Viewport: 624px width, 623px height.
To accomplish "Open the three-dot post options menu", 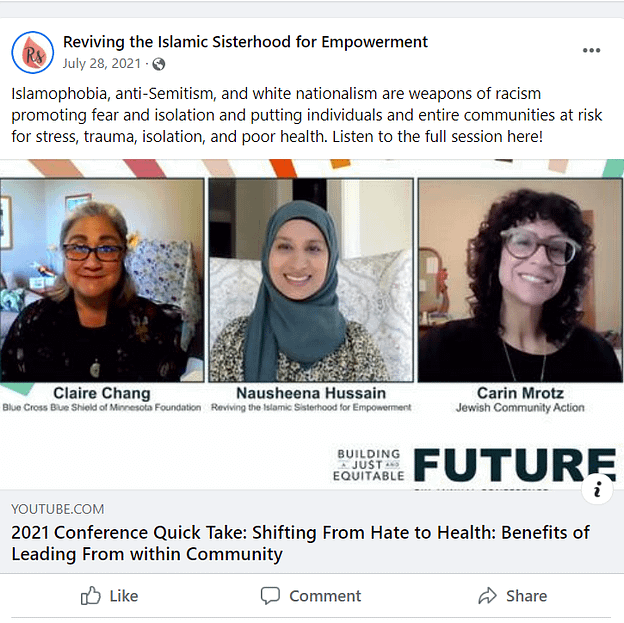I will click(591, 51).
